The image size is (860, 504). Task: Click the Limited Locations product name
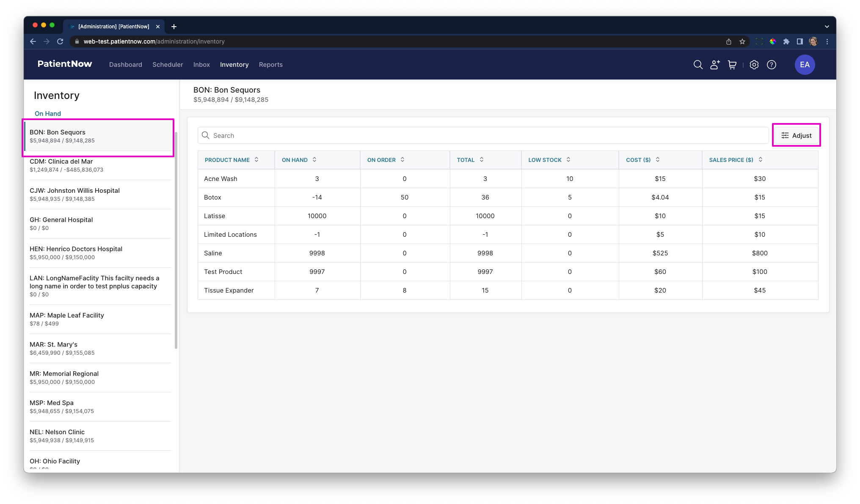coord(230,235)
